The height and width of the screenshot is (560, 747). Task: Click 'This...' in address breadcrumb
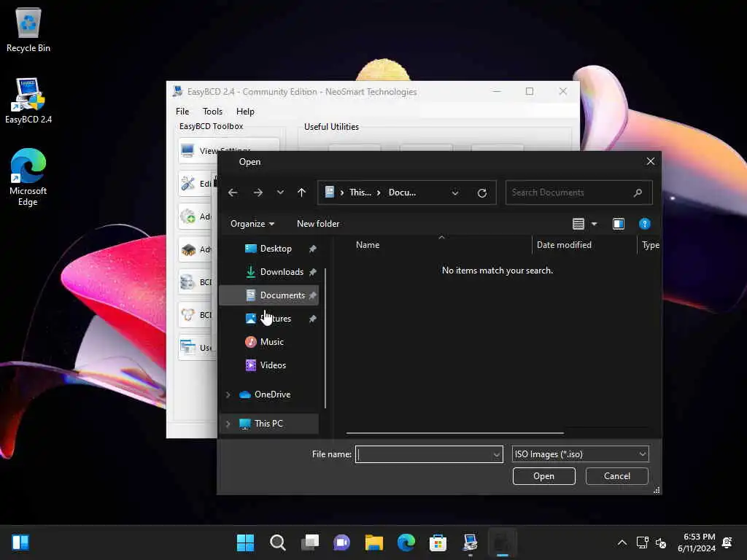[360, 192]
